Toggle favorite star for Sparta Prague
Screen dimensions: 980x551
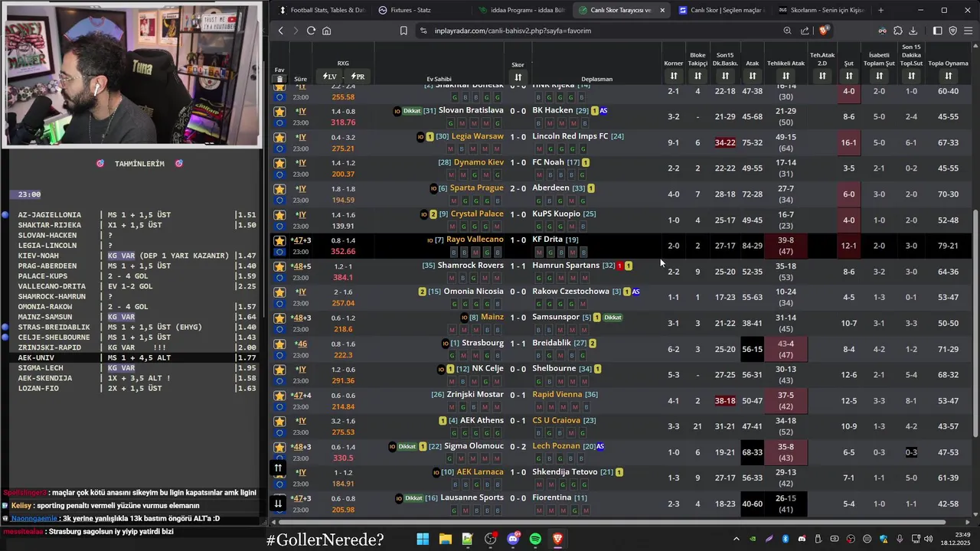[x=279, y=189]
